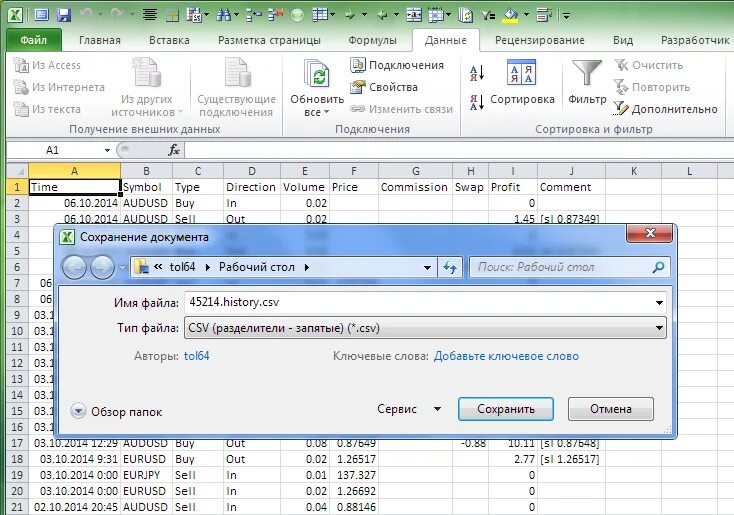Click the center alignment icon in quick access toolbar
Screen dimensions: 734x515
150,15
